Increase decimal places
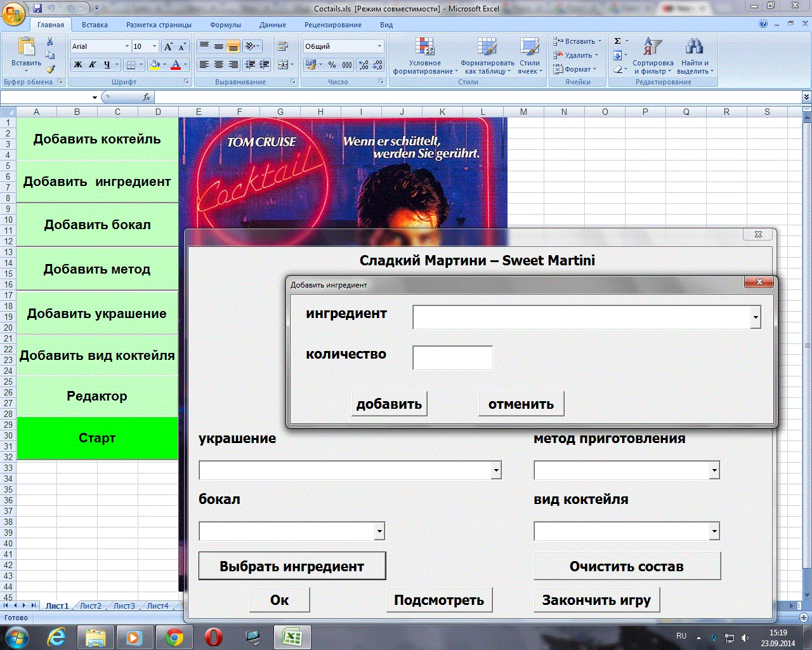 (x=363, y=65)
